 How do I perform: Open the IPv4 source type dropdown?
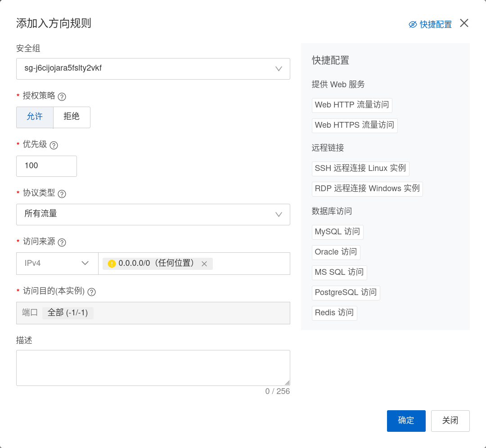pyautogui.click(x=57, y=263)
